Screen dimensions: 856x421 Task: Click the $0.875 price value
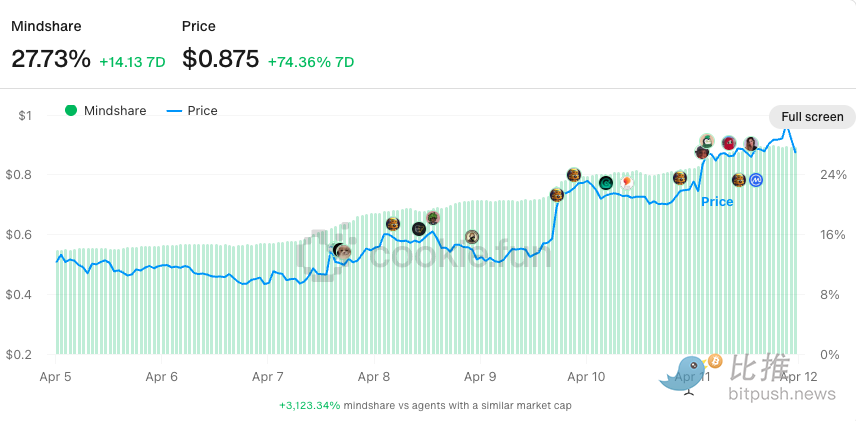pos(220,59)
